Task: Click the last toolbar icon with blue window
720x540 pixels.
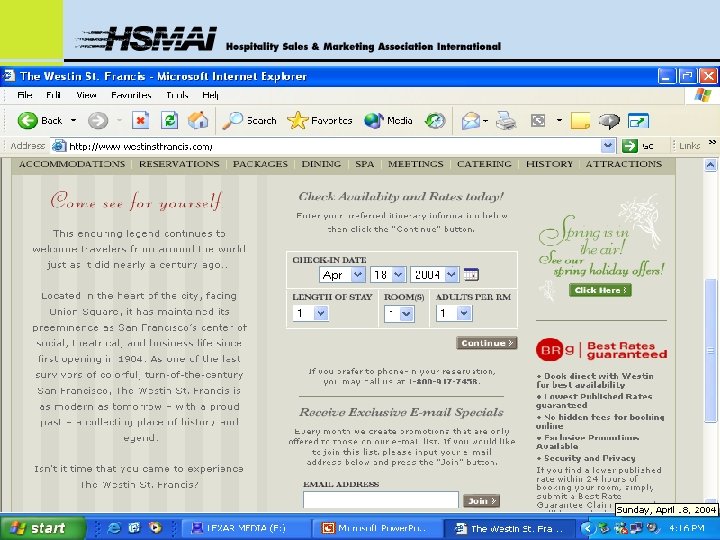Action: (x=638, y=121)
